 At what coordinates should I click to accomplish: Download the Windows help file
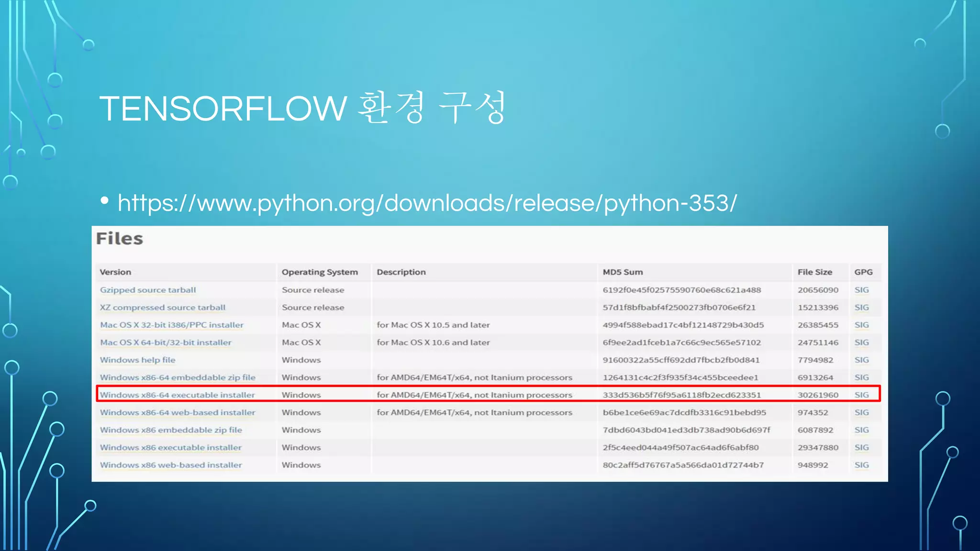click(x=137, y=360)
